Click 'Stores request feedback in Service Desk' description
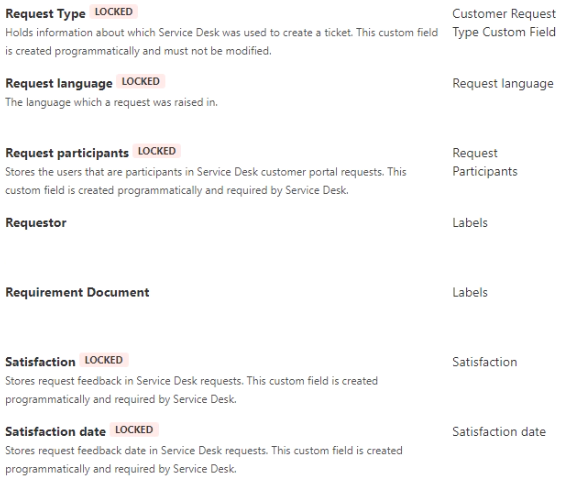This screenshot has width=567, height=479. pos(192,390)
